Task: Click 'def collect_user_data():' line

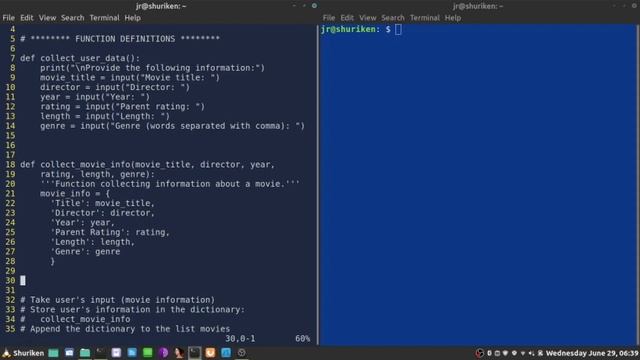Action: pos(80,58)
